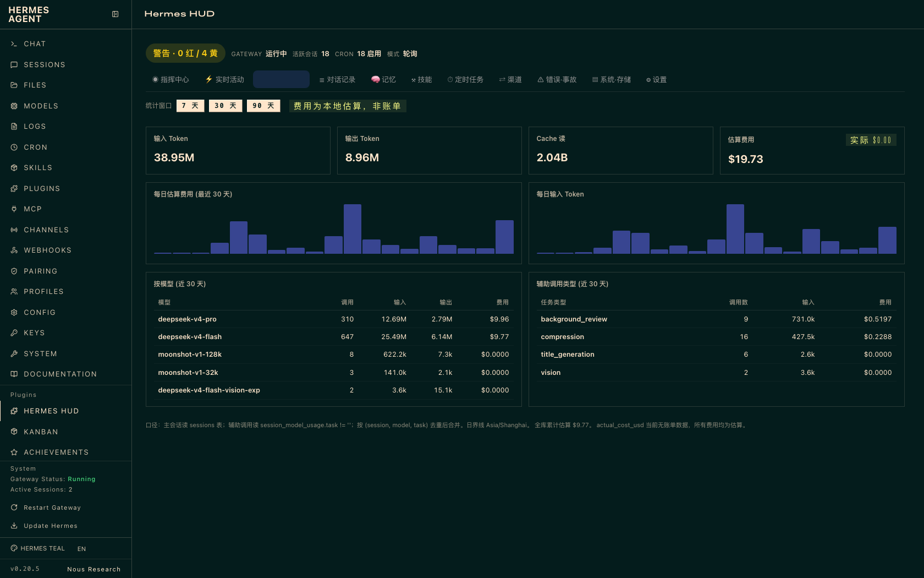Click the Models chip icon
The image size is (924, 578).
14,106
